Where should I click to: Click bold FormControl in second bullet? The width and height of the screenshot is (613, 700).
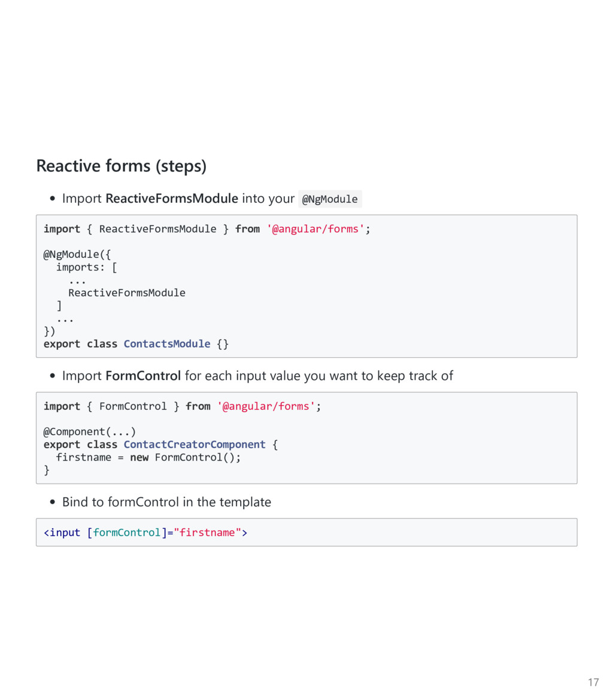[x=143, y=376]
